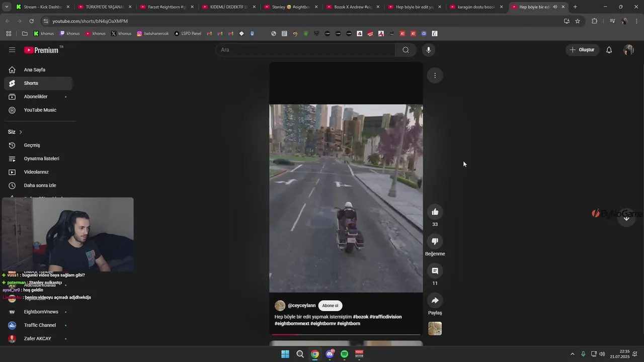Screen dimensions: 644x362
Task: Open Chrome three-dot menu
Action: [x=635, y=21]
